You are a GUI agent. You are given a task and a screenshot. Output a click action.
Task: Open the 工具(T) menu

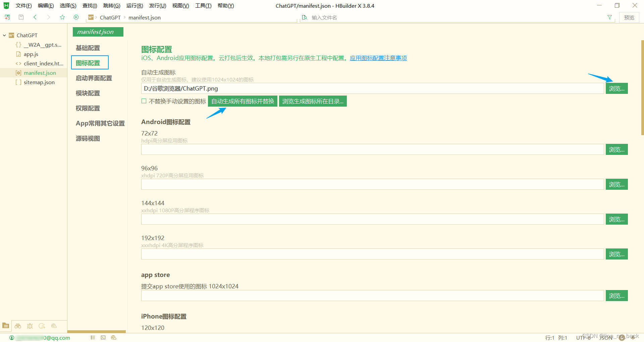click(203, 6)
